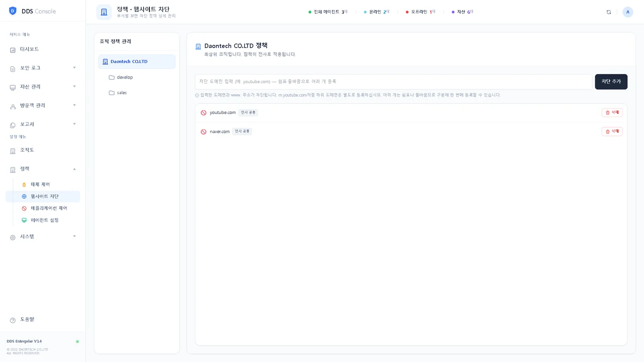
Task: Click blocked icon beside youtube.com
Action: coord(203,113)
